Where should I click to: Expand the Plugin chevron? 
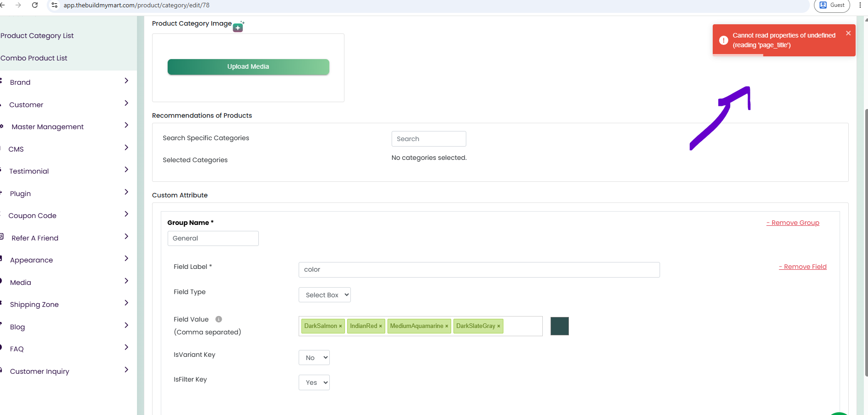(x=126, y=192)
